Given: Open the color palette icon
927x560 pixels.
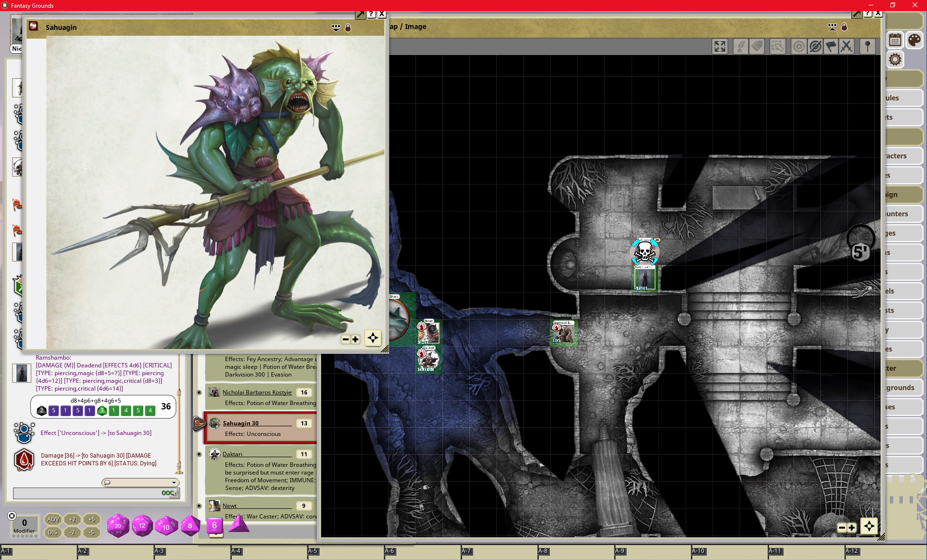Looking at the screenshot, I should (914, 40).
